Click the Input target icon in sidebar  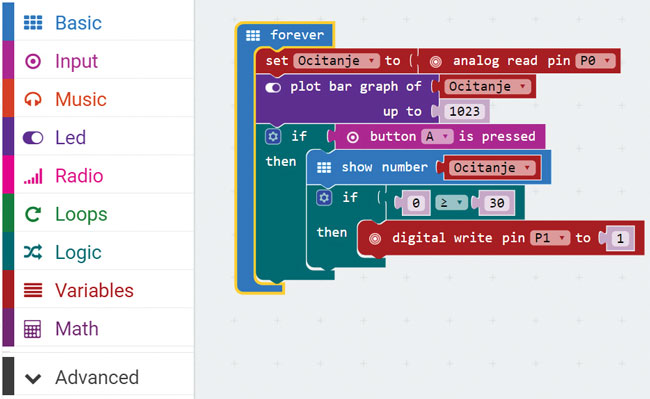point(33,61)
